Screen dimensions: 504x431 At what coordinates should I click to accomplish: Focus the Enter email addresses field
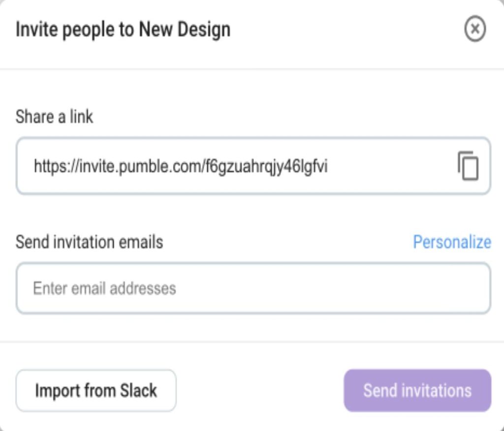(x=253, y=288)
